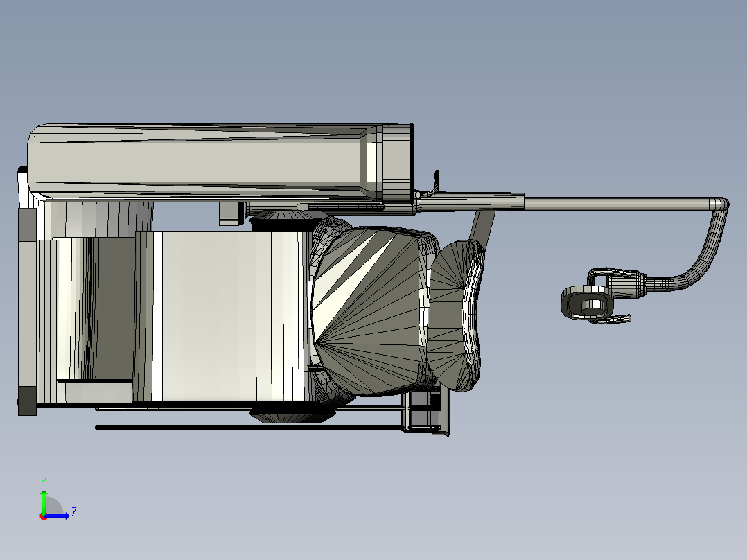The height and width of the screenshot is (560, 747).
Task: Click the green Y axis arrow of the triad
Action: (44, 501)
